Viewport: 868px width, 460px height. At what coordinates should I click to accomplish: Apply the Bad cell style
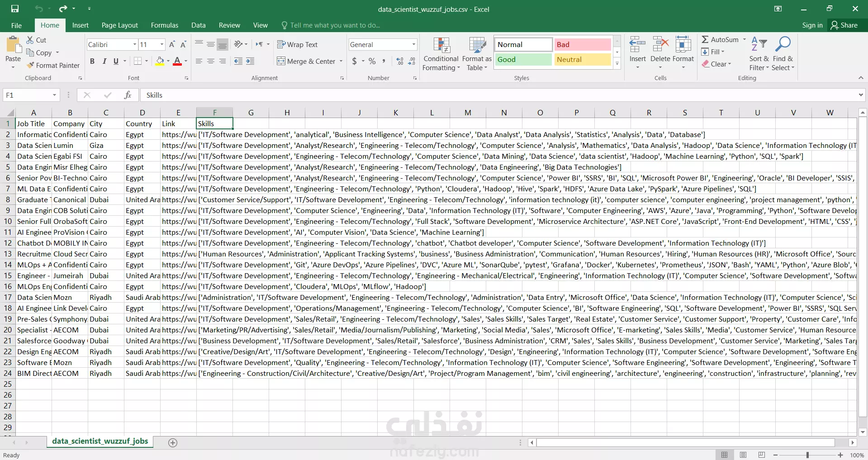click(x=583, y=44)
